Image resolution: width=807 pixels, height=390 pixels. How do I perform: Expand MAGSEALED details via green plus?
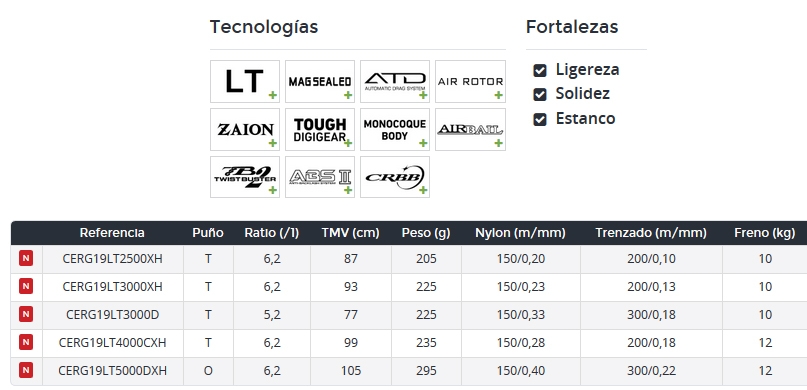pyautogui.click(x=348, y=95)
